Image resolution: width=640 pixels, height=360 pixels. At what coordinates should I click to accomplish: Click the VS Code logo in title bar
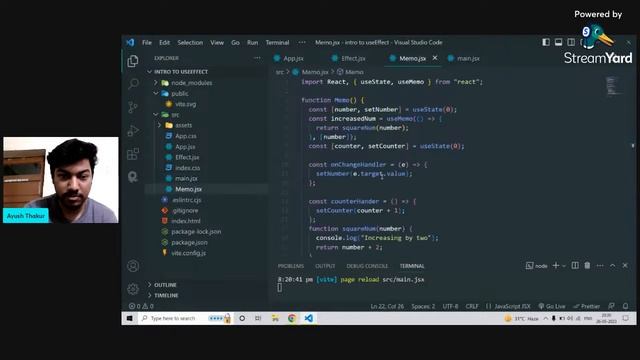(x=130, y=42)
